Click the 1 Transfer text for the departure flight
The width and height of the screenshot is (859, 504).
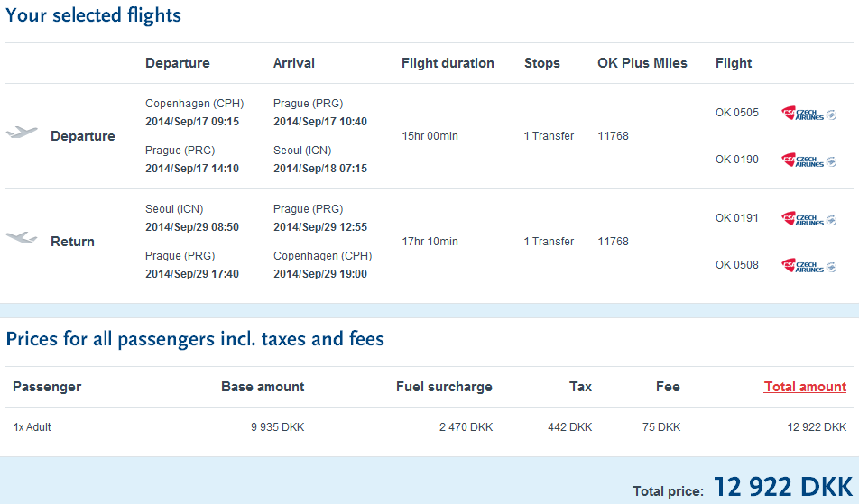coord(549,136)
